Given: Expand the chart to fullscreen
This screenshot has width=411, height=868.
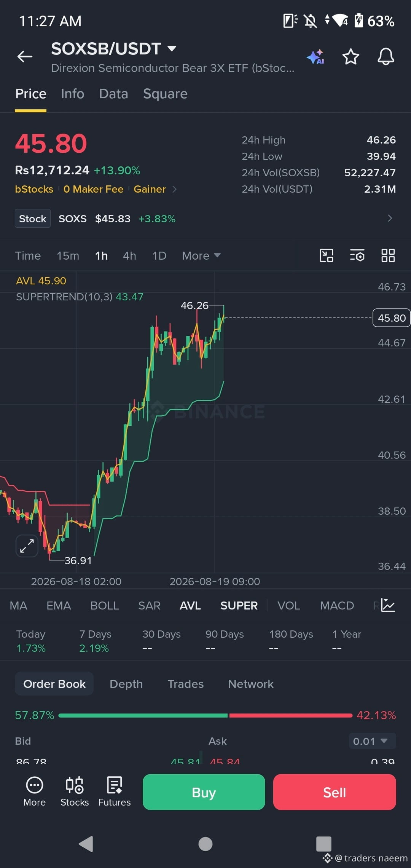Looking at the screenshot, I should click(27, 546).
